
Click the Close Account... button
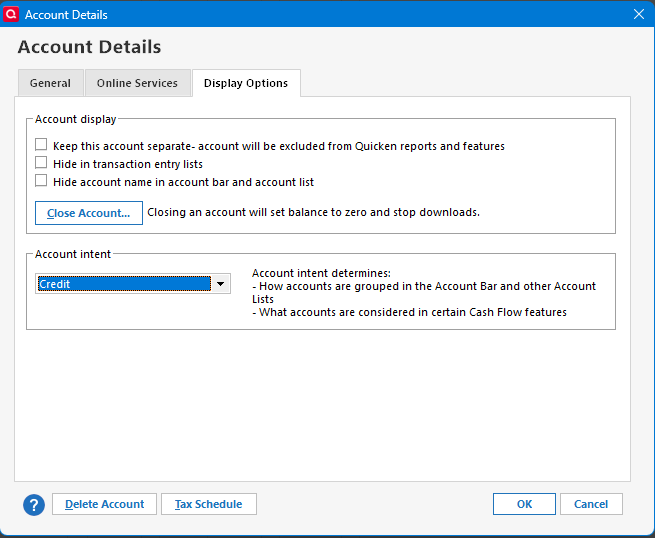(89, 213)
